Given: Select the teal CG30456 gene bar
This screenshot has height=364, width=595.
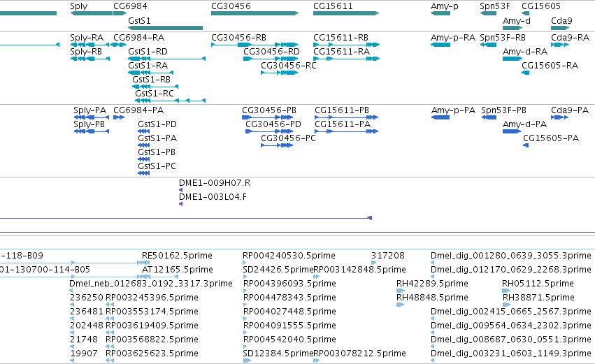Looking at the screenshot, I should click(255, 13).
